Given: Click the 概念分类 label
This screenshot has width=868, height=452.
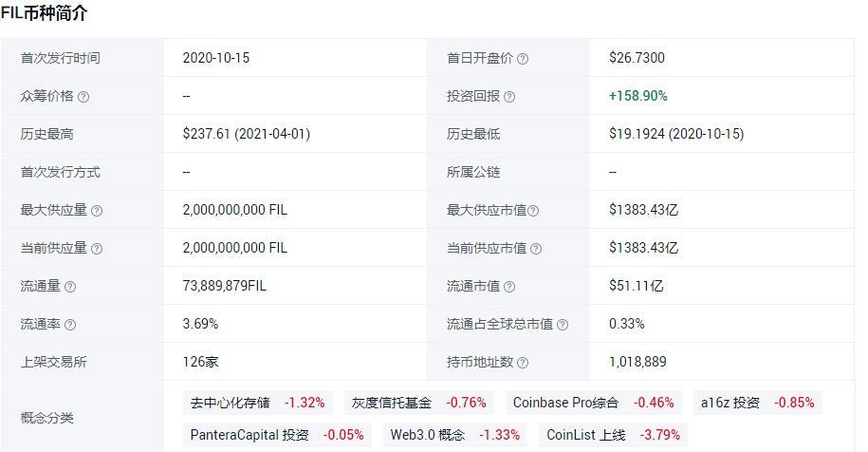Looking at the screenshot, I should coord(47,418).
